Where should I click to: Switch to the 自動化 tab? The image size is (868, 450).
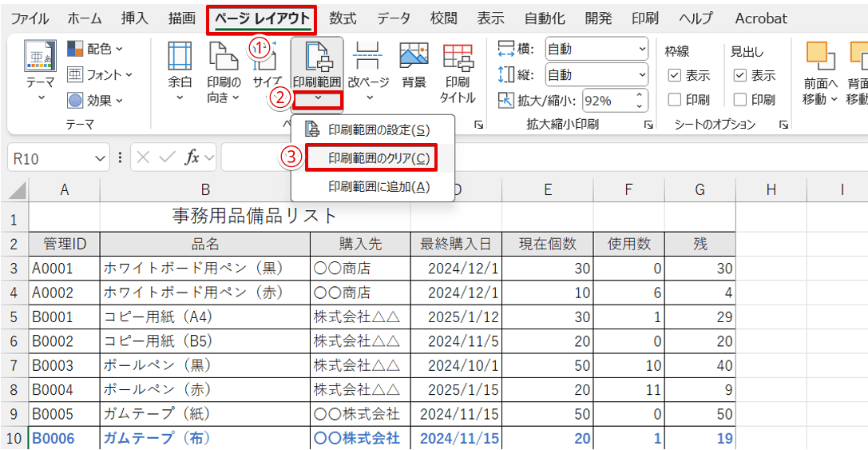click(545, 18)
